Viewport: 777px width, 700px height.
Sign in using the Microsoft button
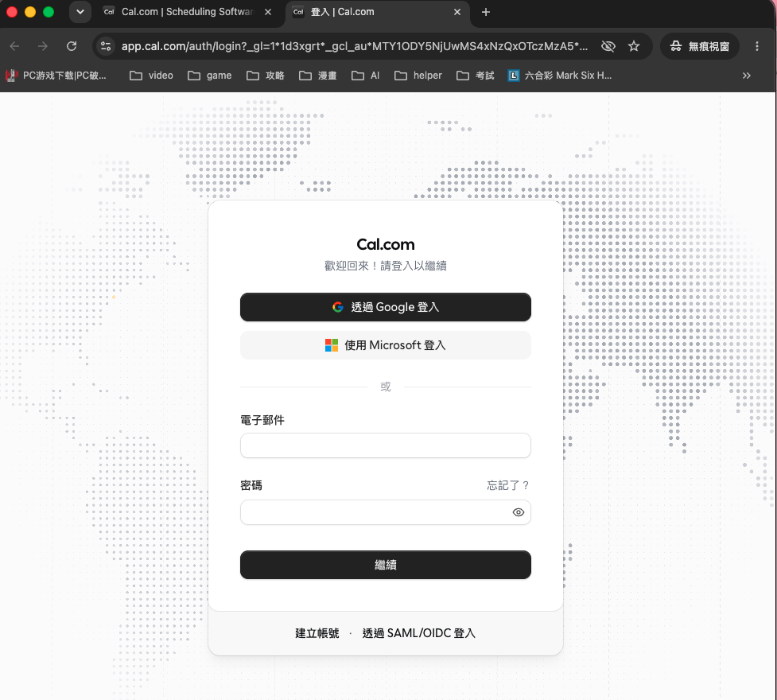pyautogui.click(x=386, y=345)
